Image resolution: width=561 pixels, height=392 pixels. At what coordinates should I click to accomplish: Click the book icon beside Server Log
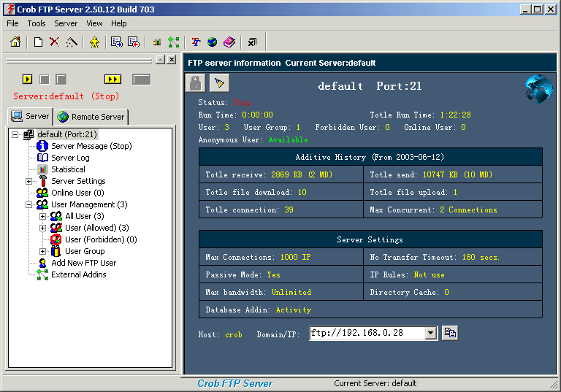coord(42,158)
